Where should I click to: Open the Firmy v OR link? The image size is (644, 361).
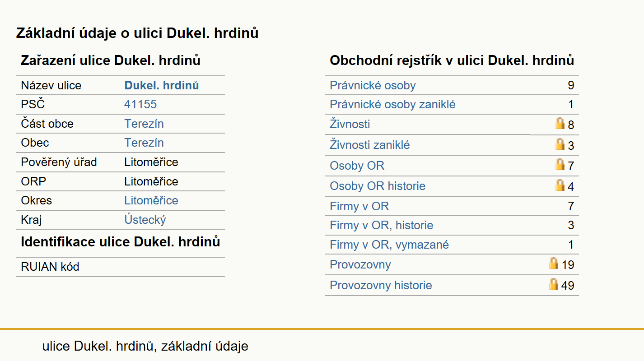click(x=359, y=207)
